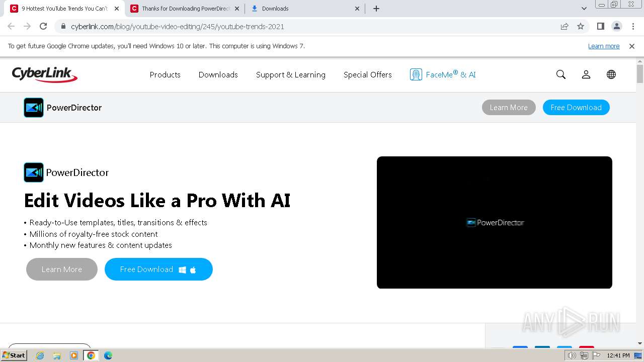Click the CyberLink logo
The width and height of the screenshot is (644, 362).
point(44,74)
